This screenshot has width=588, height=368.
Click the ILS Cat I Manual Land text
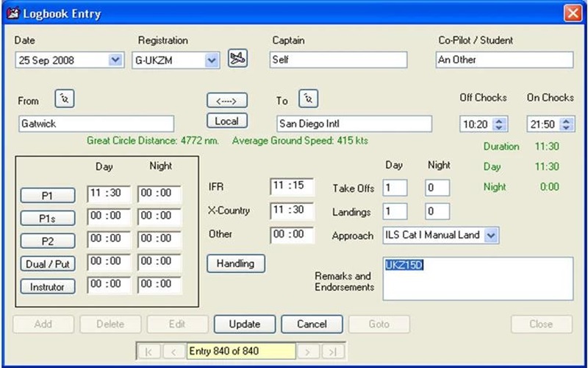coord(432,236)
